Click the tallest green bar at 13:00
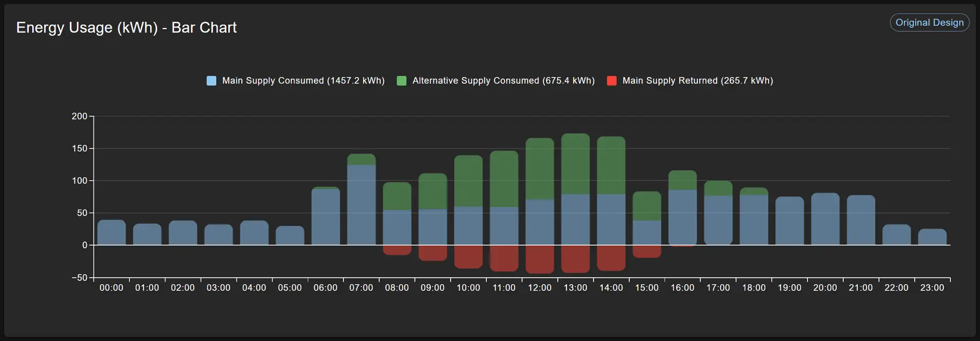Viewport: 980px width, 341px height. coord(575,163)
